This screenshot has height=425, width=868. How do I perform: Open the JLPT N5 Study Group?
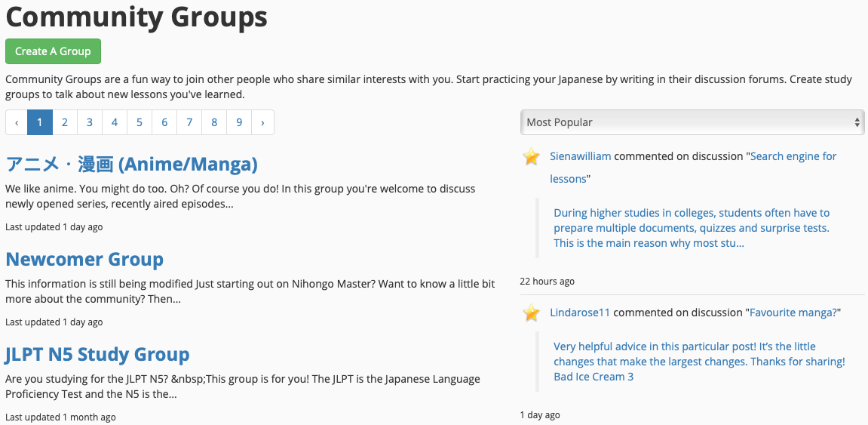click(x=97, y=354)
